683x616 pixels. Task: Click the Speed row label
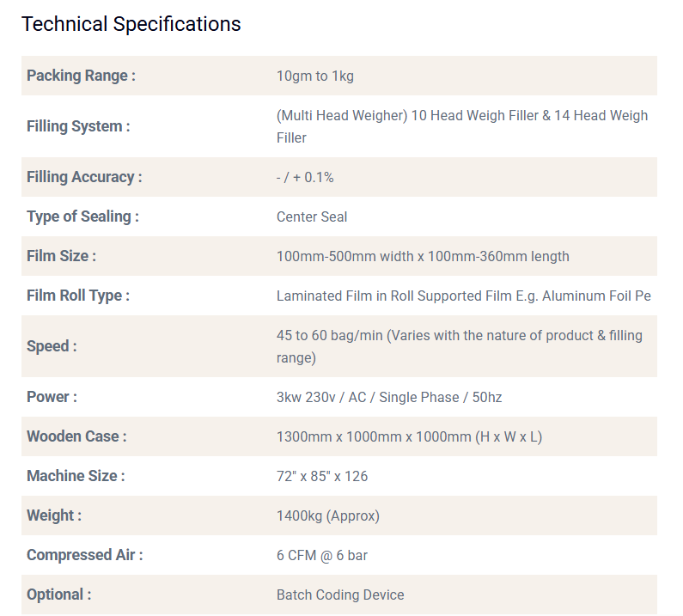click(52, 346)
